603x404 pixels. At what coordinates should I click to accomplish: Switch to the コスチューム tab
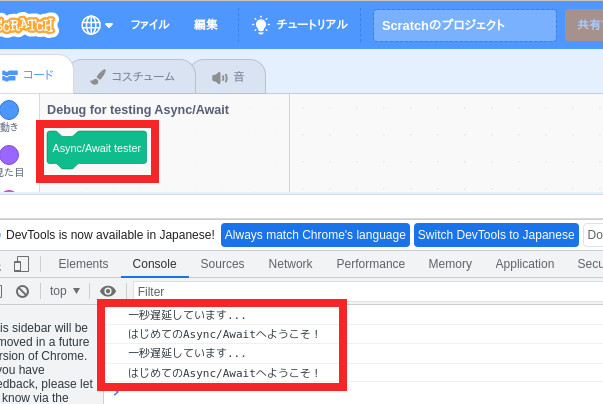point(133,76)
